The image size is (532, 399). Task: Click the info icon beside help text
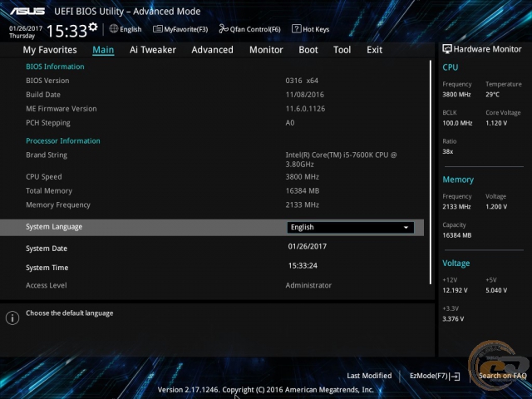[12, 318]
